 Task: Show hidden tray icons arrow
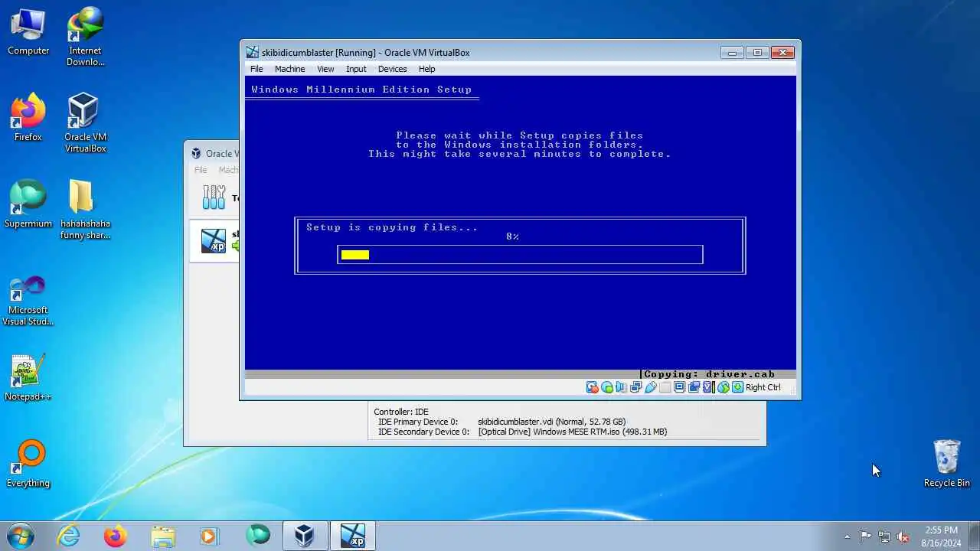pyautogui.click(x=847, y=536)
